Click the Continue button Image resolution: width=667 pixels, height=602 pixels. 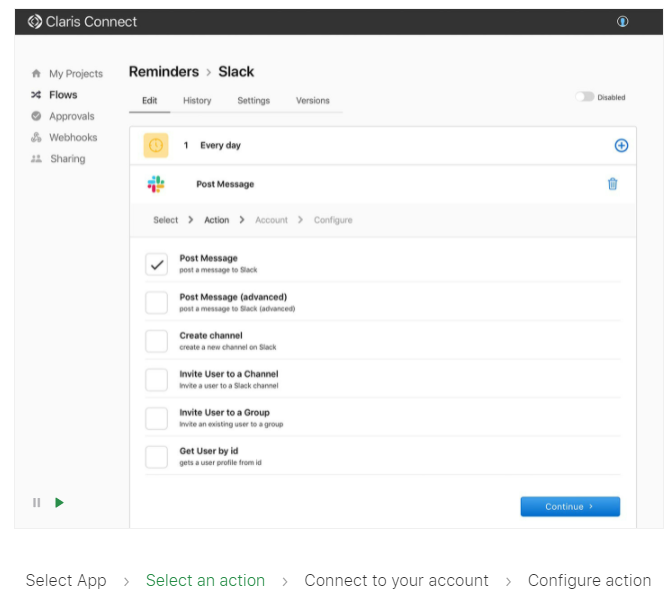570,507
